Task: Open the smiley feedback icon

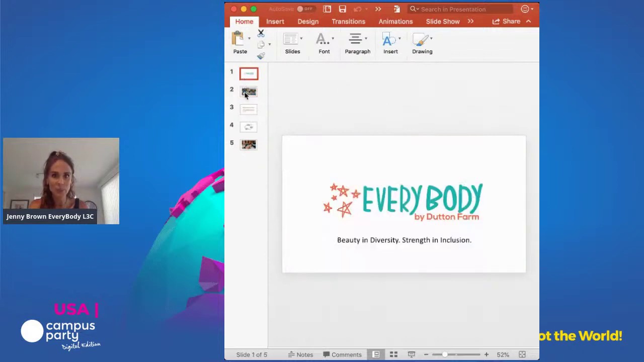Action: [x=525, y=9]
